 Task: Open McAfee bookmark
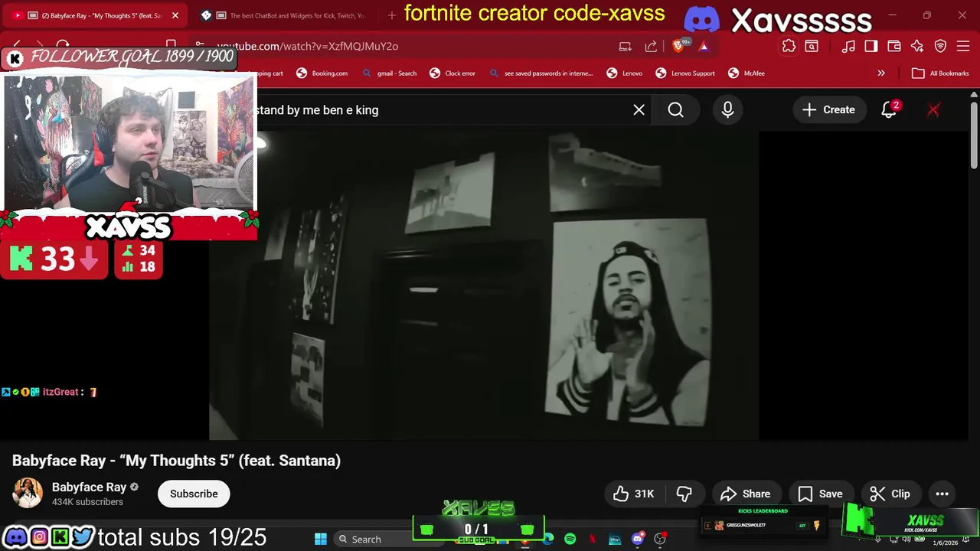point(746,73)
